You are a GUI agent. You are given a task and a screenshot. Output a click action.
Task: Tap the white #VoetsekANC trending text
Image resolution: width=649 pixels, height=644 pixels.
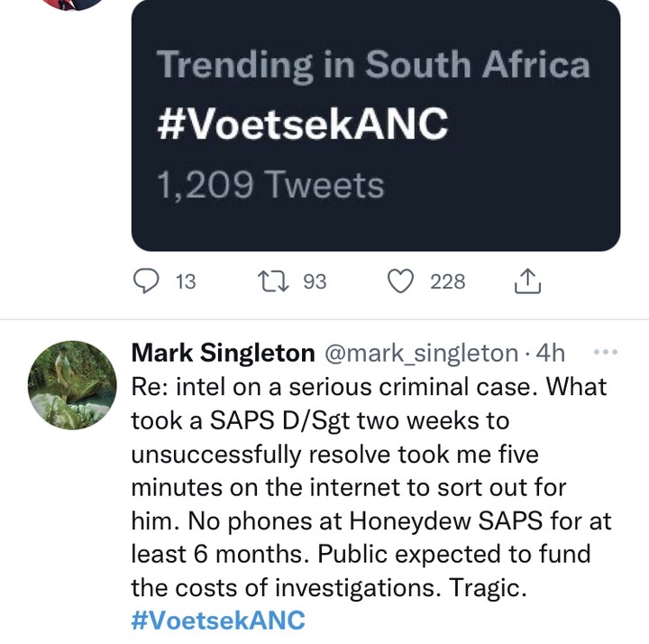(x=303, y=124)
